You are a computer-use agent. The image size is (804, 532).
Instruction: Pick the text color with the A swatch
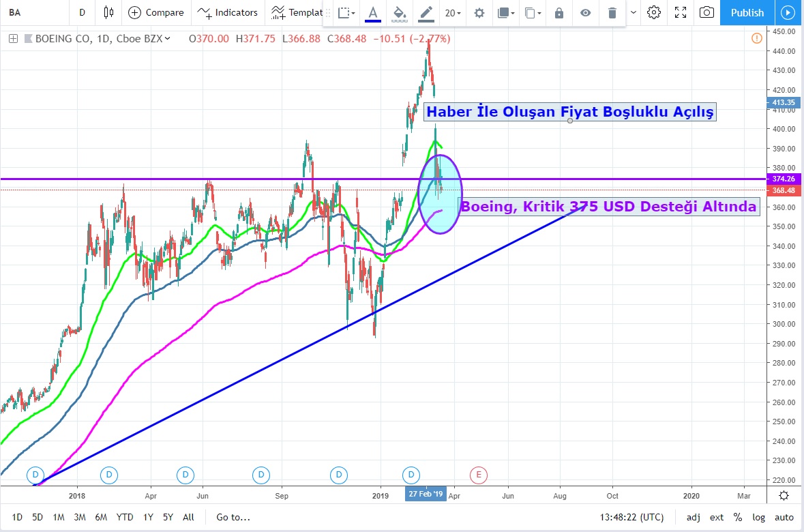pos(373,13)
